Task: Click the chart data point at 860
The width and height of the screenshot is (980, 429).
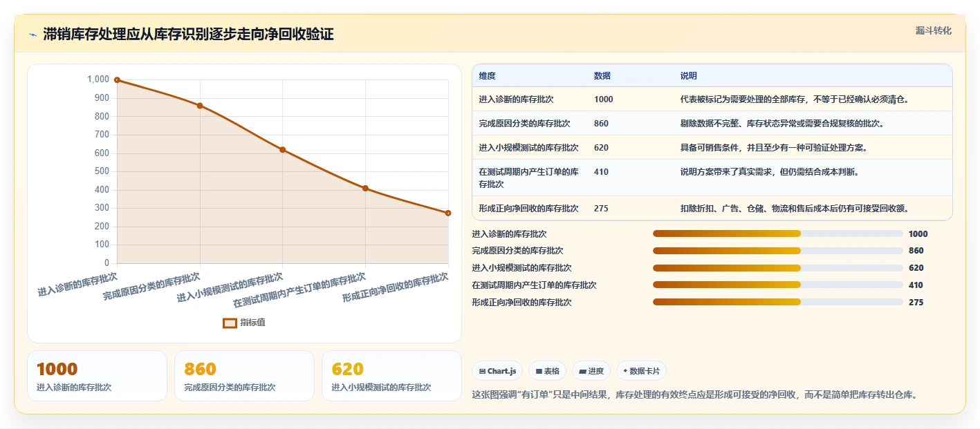Action: pyautogui.click(x=200, y=106)
